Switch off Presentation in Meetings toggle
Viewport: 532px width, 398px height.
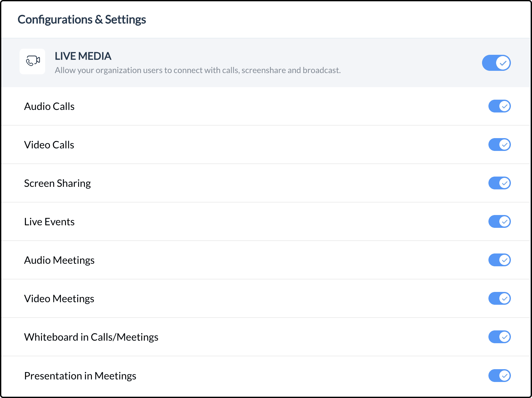tap(499, 376)
